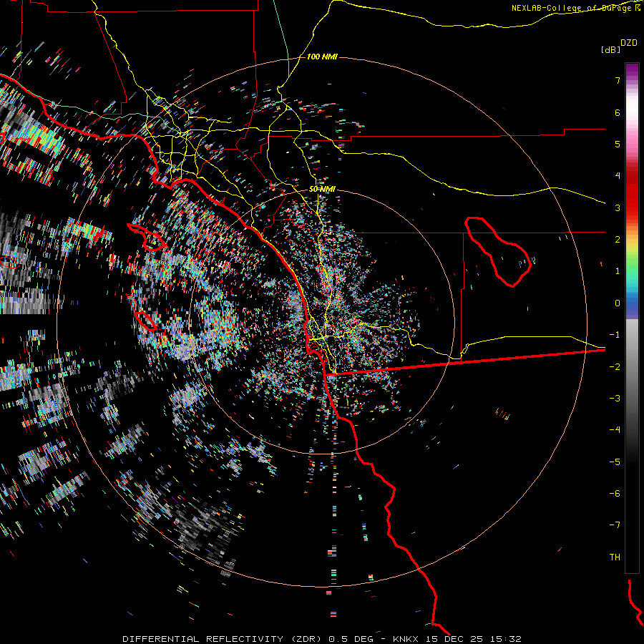Click the blue 0 dB band of the color bar
This screenshot has width=644, height=644.
pos(632,304)
